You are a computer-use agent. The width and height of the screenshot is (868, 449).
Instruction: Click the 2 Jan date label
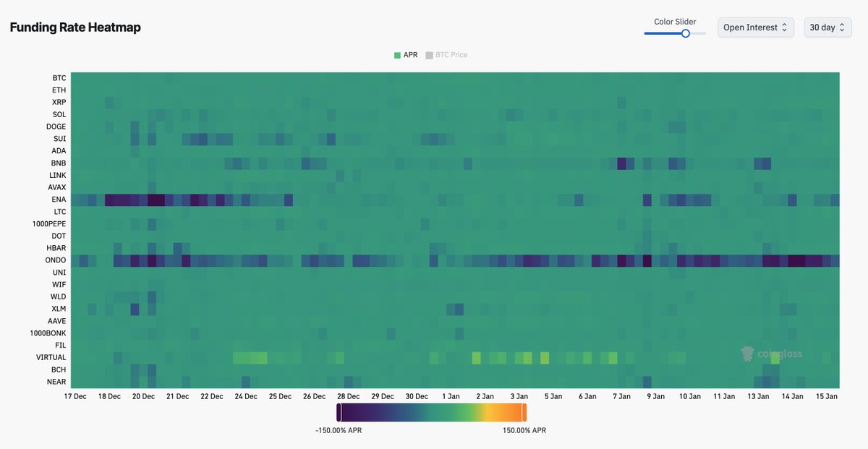(x=485, y=396)
